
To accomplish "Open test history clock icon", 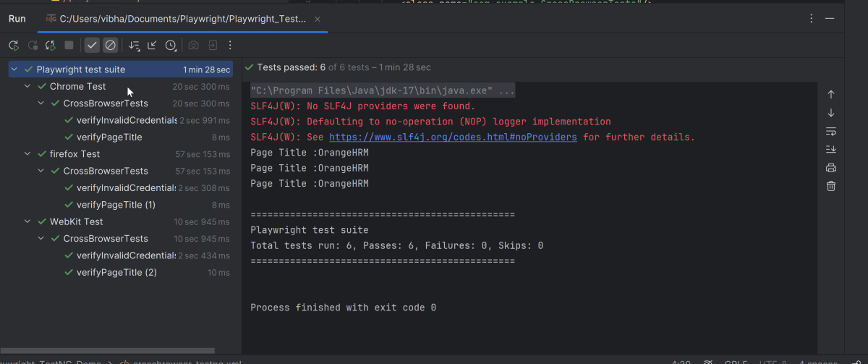I will click(171, 46).
